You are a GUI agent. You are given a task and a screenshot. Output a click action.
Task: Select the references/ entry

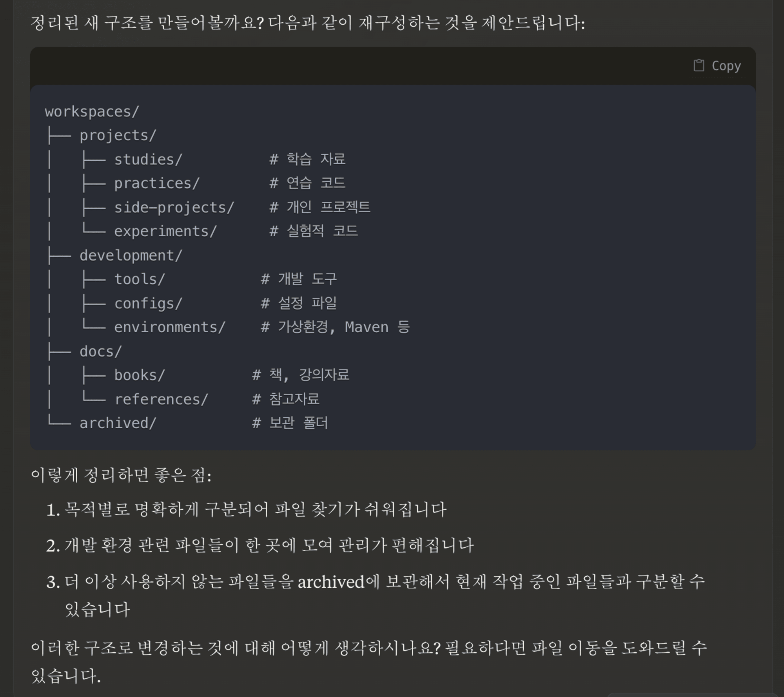point(161,399)
